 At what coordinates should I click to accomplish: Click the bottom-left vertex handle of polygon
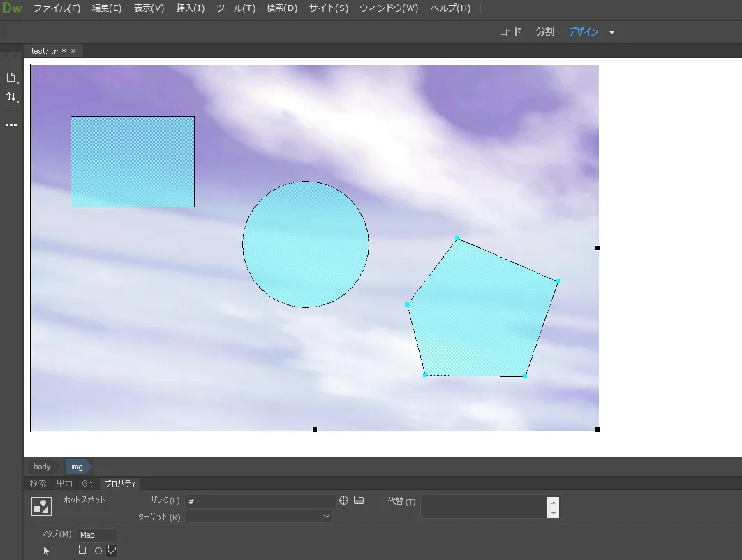[425, 375]
